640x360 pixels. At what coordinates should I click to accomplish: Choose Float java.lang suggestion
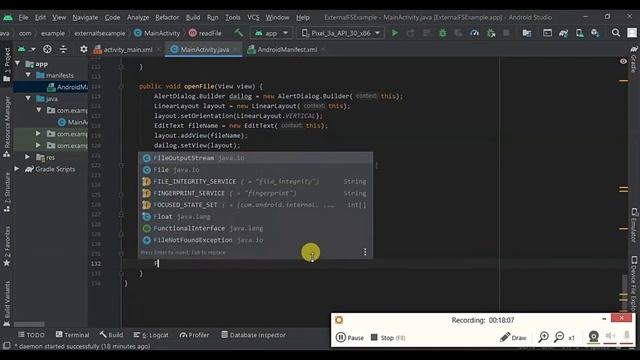(x=256, y=216)
